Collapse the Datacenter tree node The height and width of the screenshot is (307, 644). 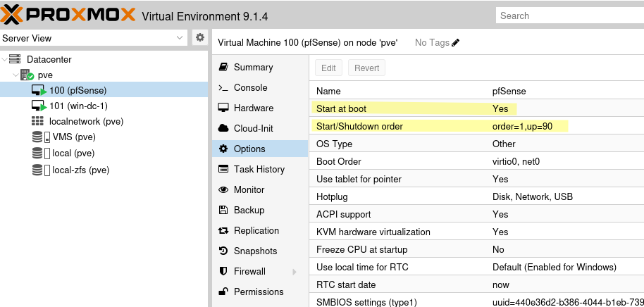click(4, 60)
